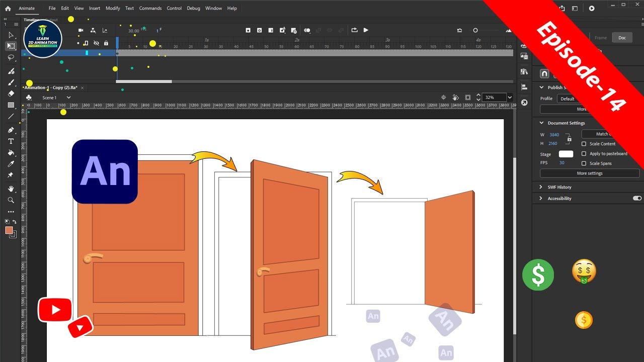The height and width of the screenshot is (362, 644).
Task: Insert keyframe using the timeline button
Action: tap(248, 30)
